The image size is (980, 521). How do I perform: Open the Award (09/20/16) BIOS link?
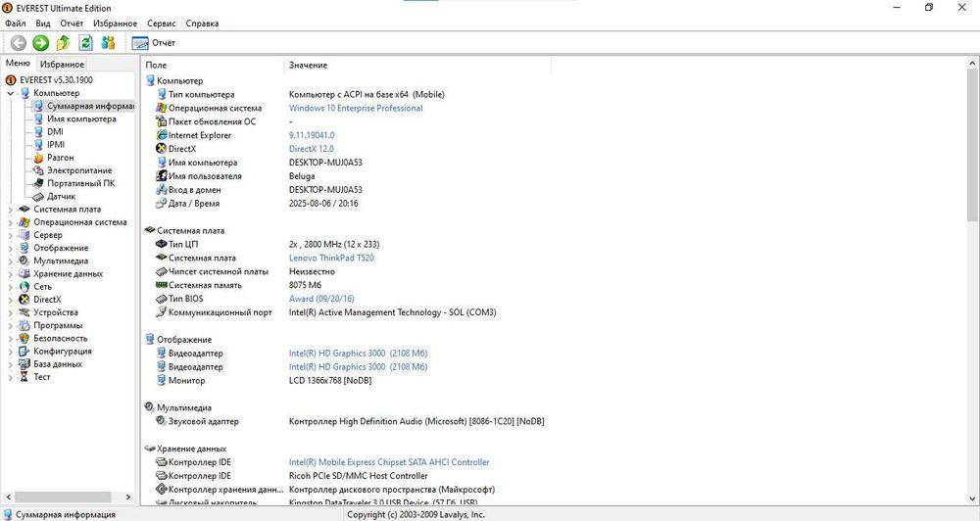(321, 299)
